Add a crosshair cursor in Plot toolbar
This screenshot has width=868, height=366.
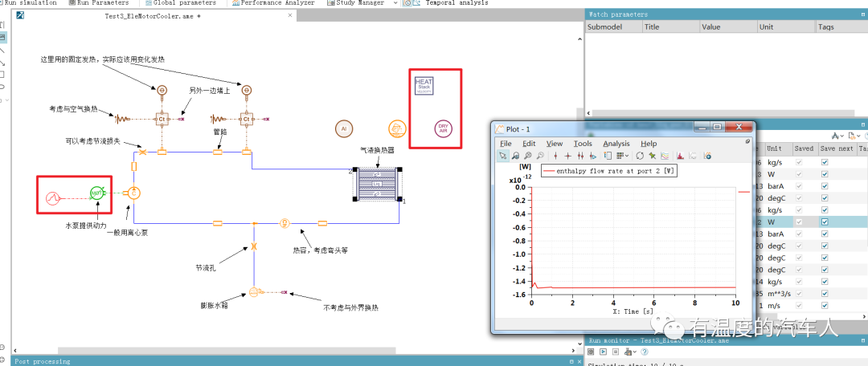pyautogui.click(x=568, y=156)
